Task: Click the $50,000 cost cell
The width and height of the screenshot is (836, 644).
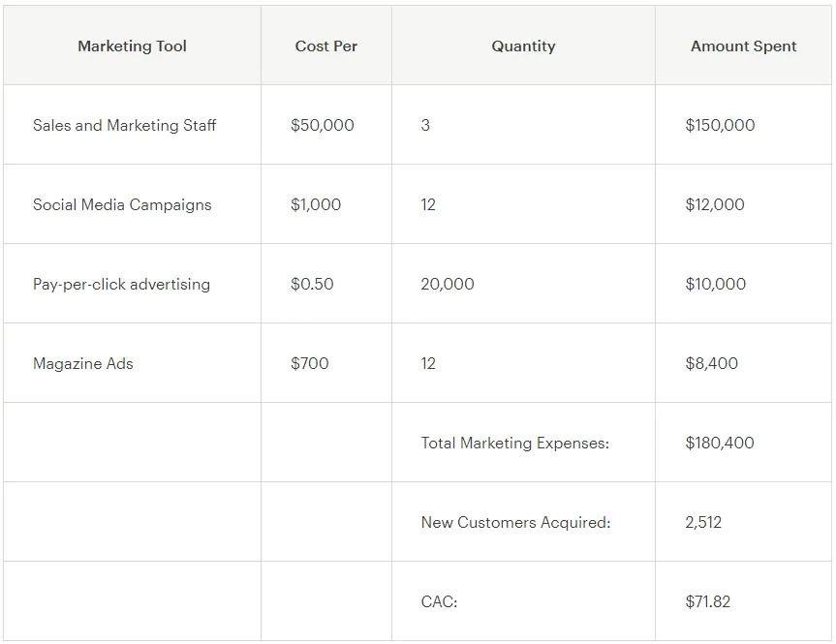Action: (322, 126)
